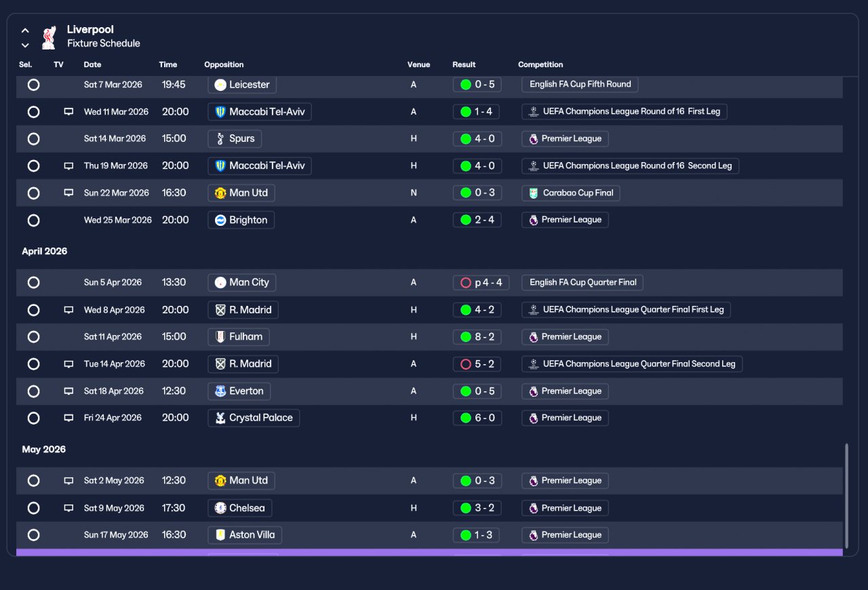
Task: Go to previous team with up chevron
Action: point(25,31)
